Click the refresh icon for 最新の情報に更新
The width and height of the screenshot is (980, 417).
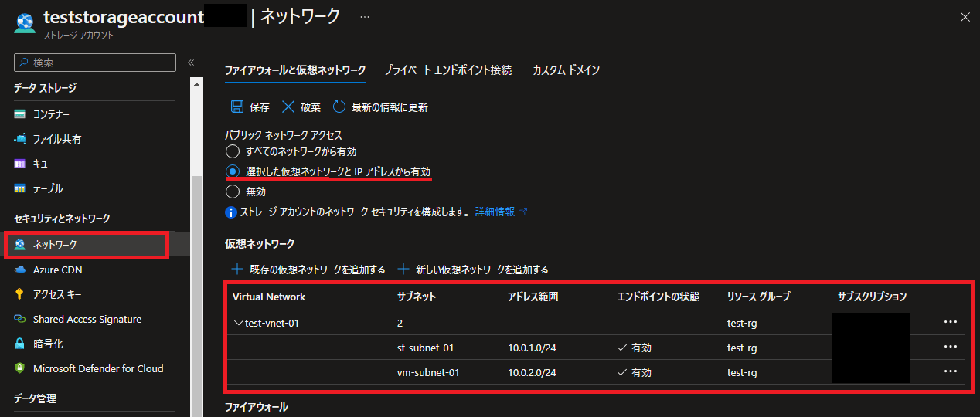(339, 107)
